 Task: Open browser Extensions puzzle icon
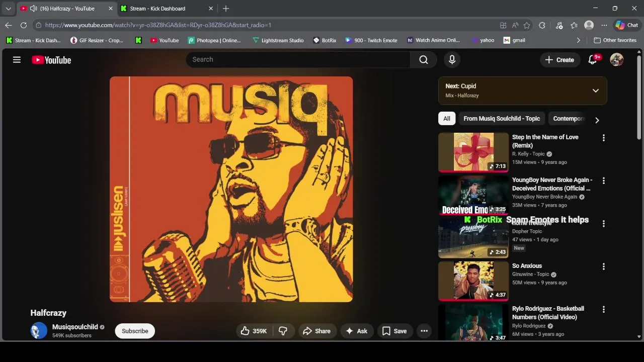click(x=542, y=25)
